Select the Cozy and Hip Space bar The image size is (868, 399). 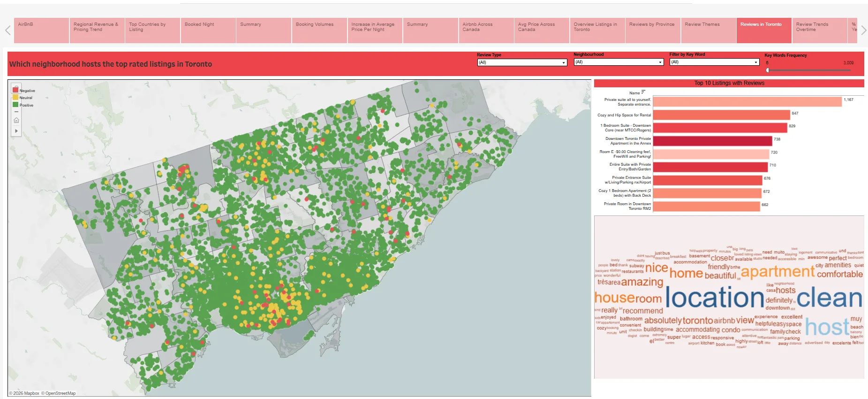coord(722,115)
